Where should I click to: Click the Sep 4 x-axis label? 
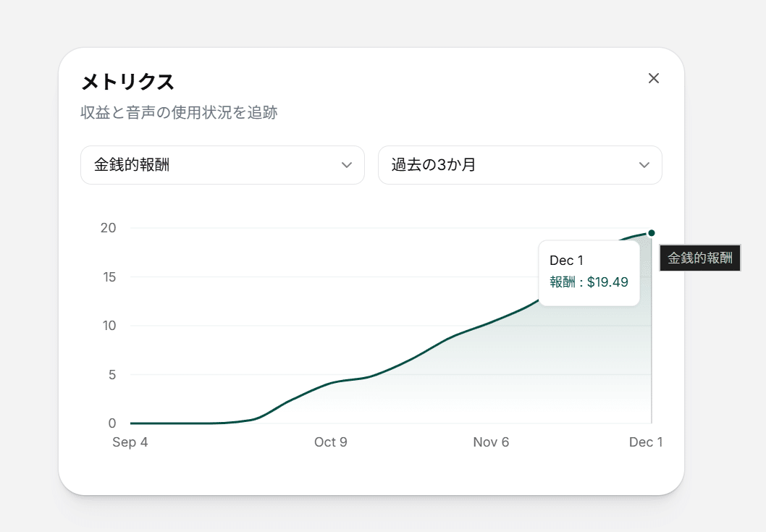tap(130, 442)
